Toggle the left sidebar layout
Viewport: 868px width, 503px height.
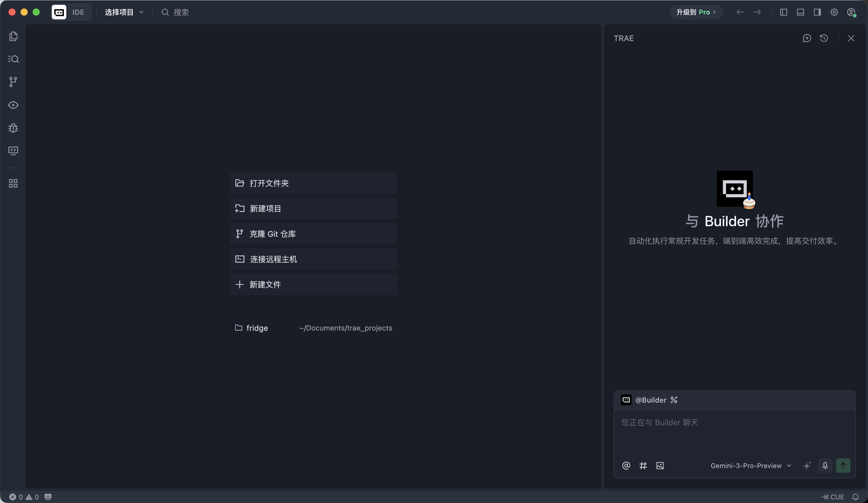click(x=784, y=12)
